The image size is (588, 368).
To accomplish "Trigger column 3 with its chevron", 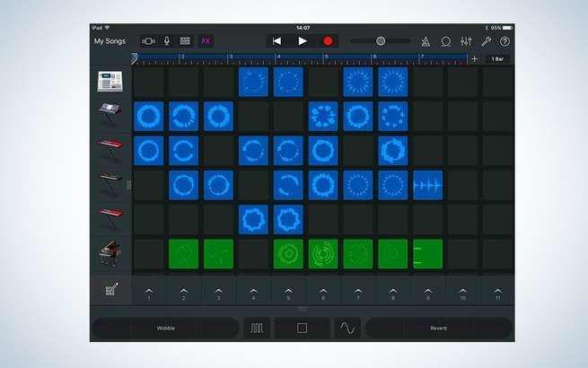I will [219, 293].
